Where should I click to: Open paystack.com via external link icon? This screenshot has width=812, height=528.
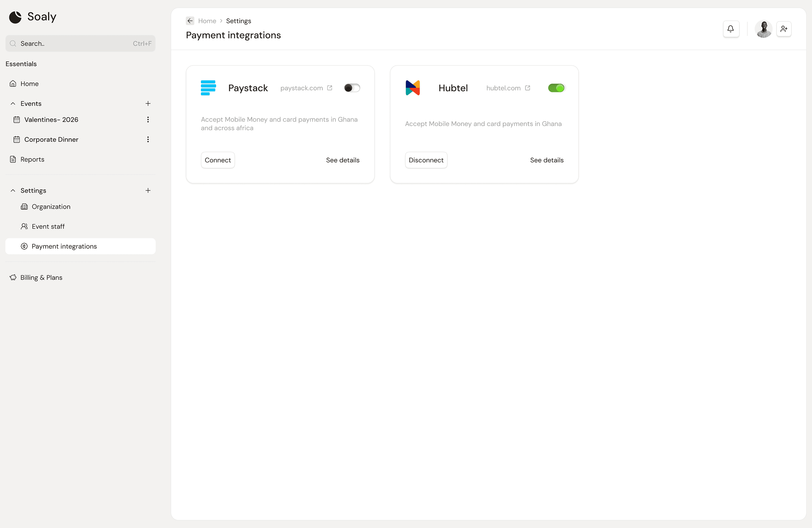[x=329, y=88]
